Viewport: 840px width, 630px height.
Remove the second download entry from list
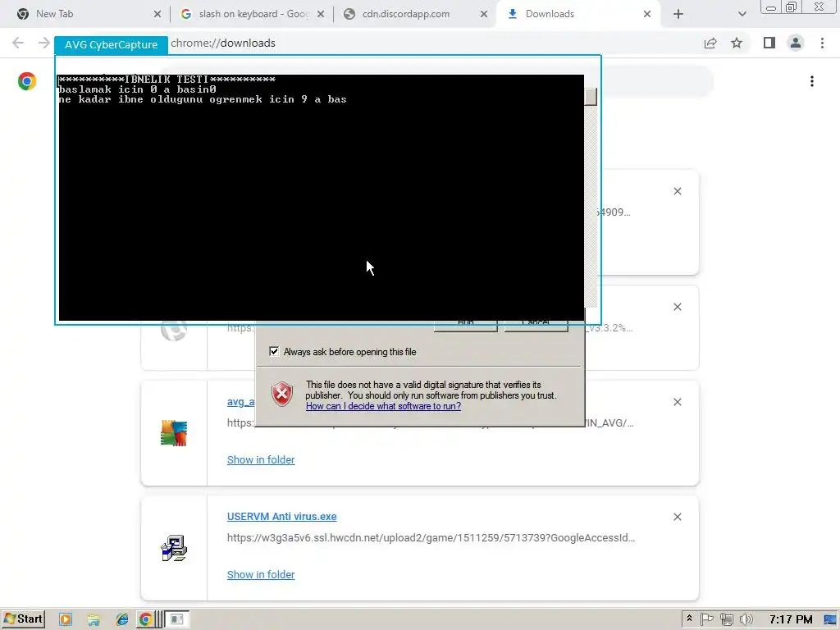[677, 307]
